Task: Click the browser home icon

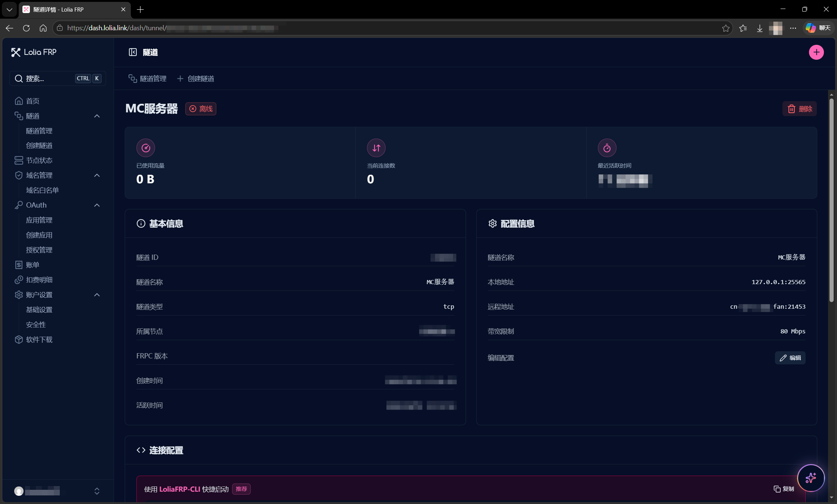Action: [43, 28]
